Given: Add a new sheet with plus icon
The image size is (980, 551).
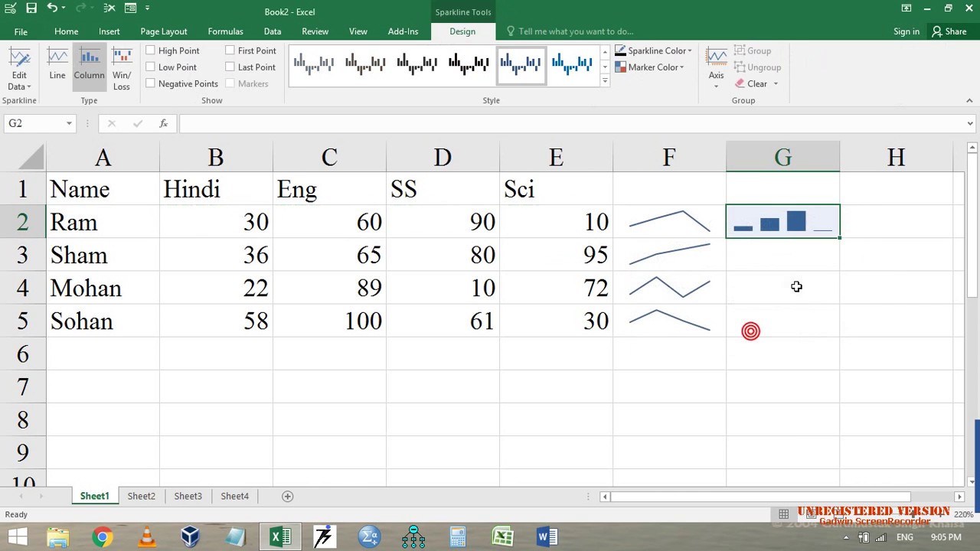Looking at the screenshot, I should coord(288,496).
